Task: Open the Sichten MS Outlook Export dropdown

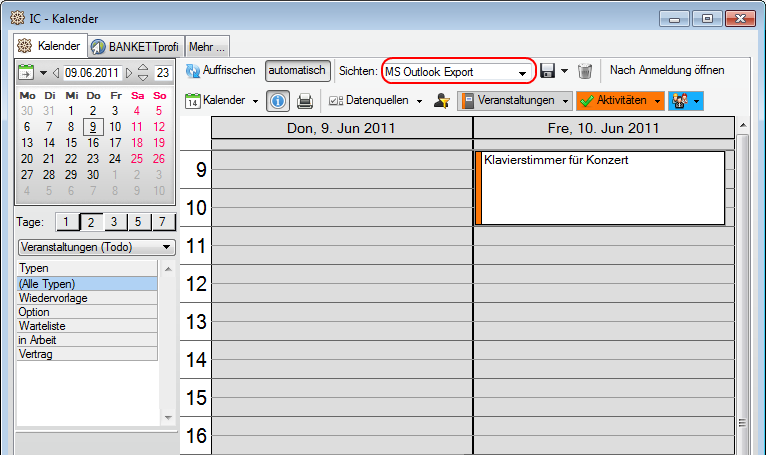Action: 522,72
